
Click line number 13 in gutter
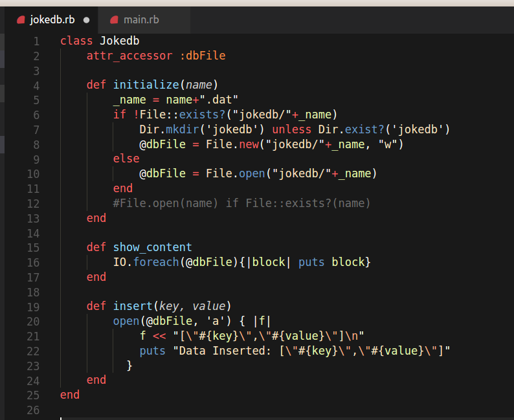click(x=33, y=219)
